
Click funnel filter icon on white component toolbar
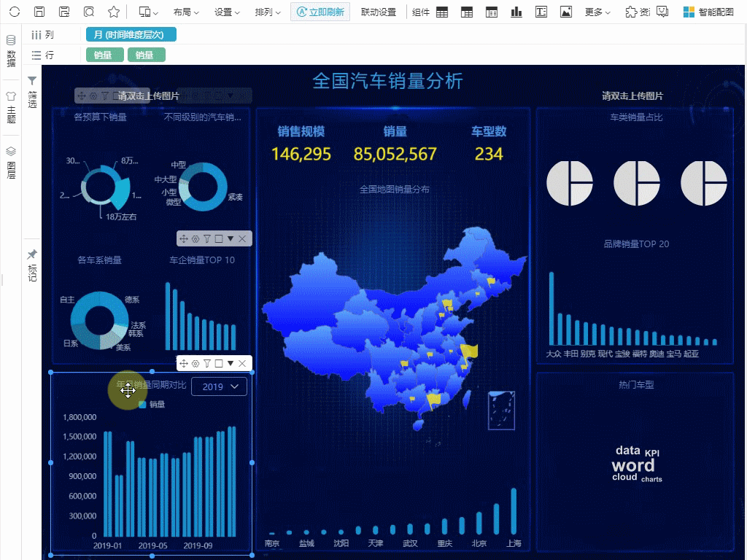(207, 363)
